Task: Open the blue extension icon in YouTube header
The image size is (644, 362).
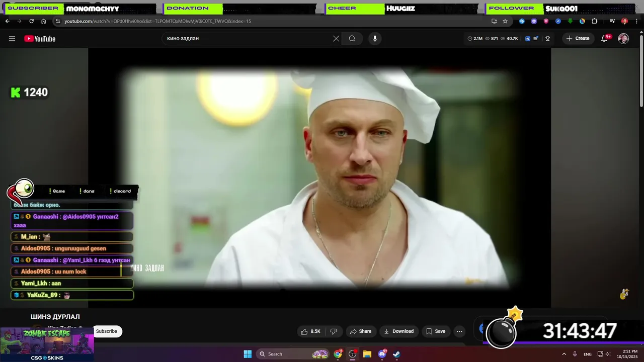Action: coord(528,39)
